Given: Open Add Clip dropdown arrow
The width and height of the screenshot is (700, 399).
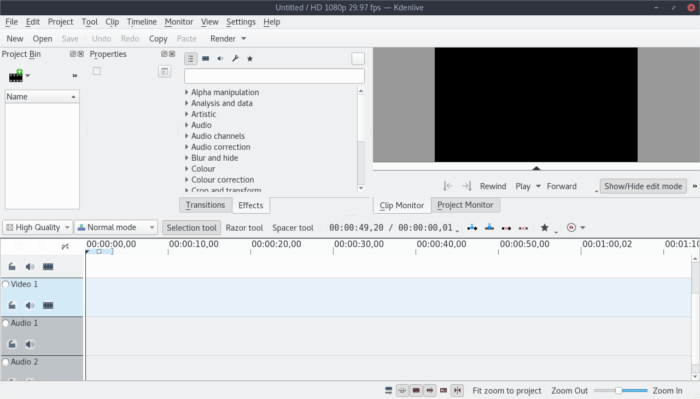Looking at the screenshot, I should click(x=28, y=76).
